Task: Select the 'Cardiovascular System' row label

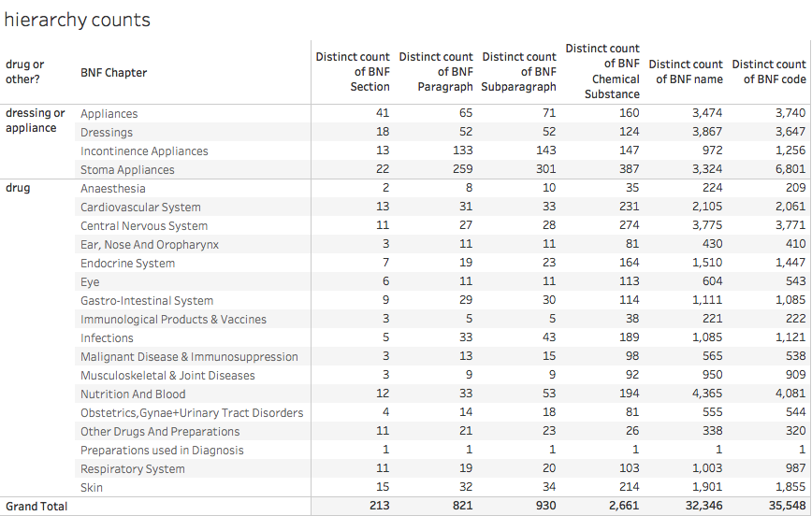Action: pyautogui.click(x=140, y=207)
